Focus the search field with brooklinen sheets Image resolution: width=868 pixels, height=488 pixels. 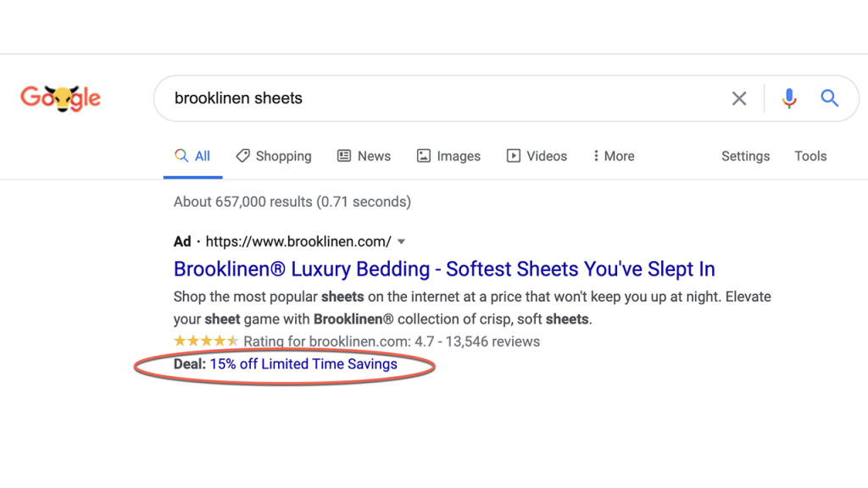click(442, 98)
